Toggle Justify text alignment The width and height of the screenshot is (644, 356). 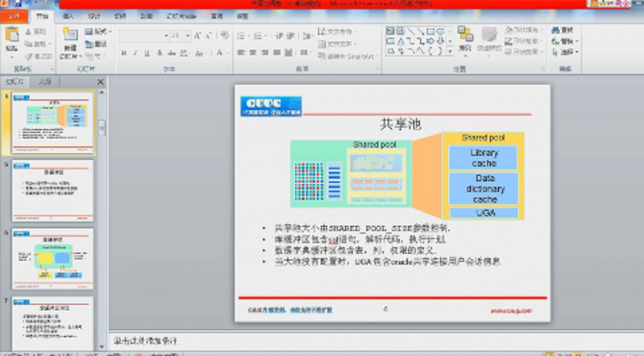coord(277,53)
